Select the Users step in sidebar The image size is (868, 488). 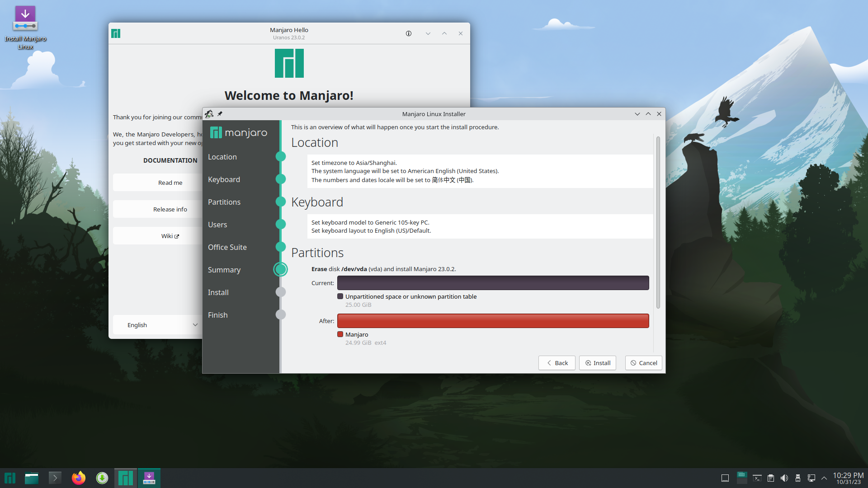pyautogui.click(x=217, y=225)
